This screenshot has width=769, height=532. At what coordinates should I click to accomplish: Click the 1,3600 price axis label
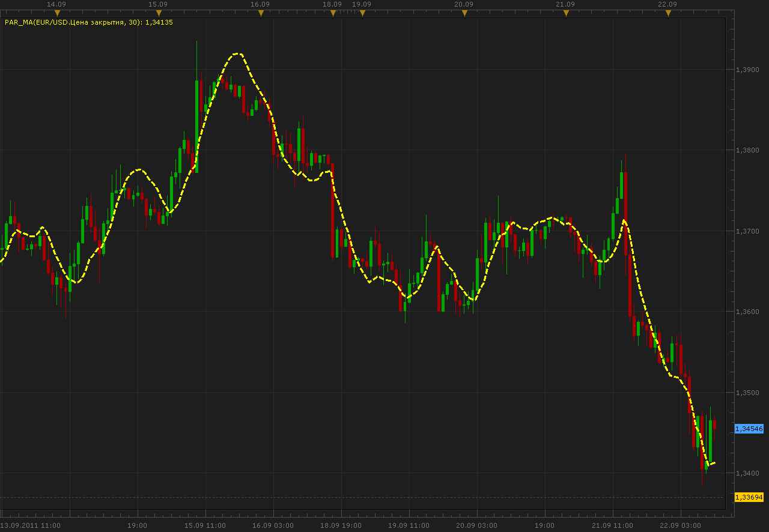pos(747,312)
